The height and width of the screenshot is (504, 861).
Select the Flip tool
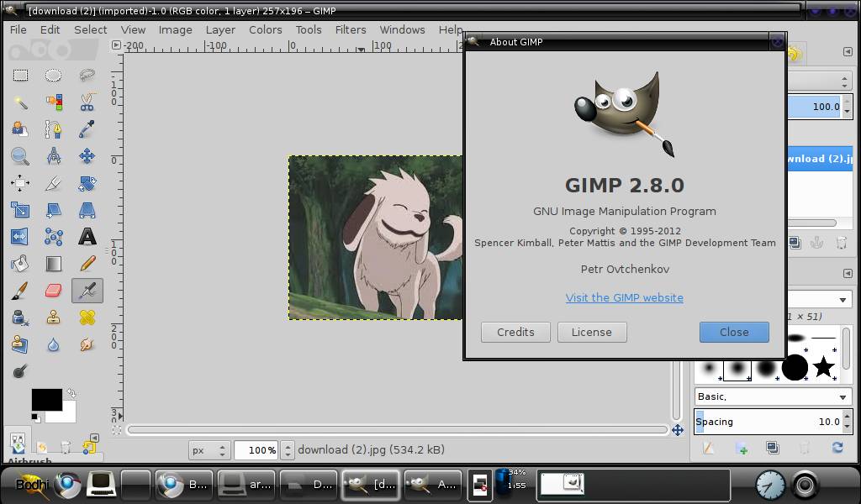(20, 237)
